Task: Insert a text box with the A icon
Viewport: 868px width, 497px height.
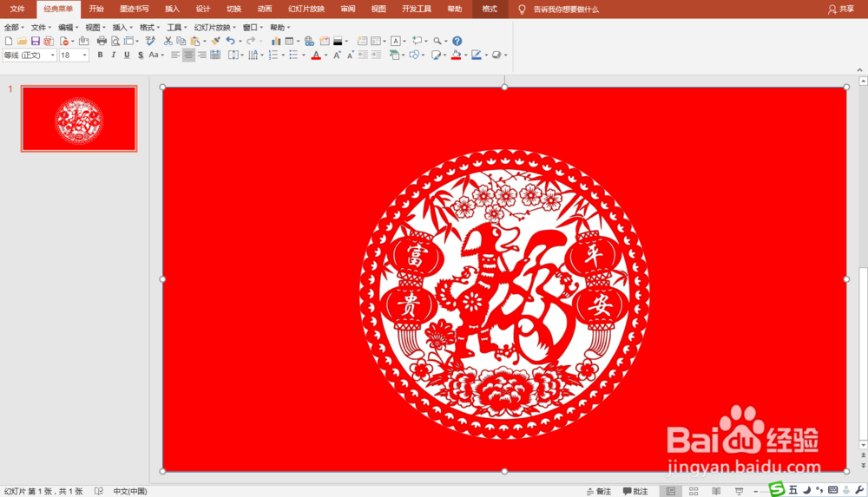Action: click(x=395, y=41)
